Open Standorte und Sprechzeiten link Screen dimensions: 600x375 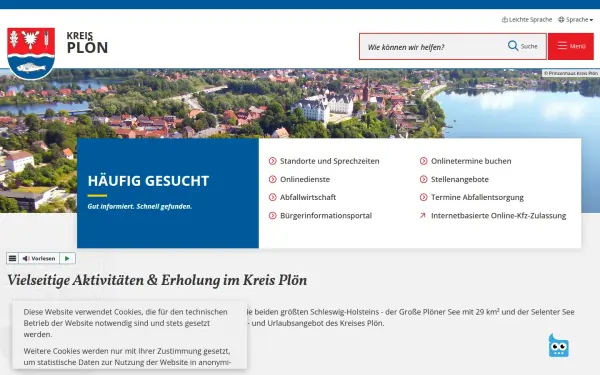click(x=329, y=161)
